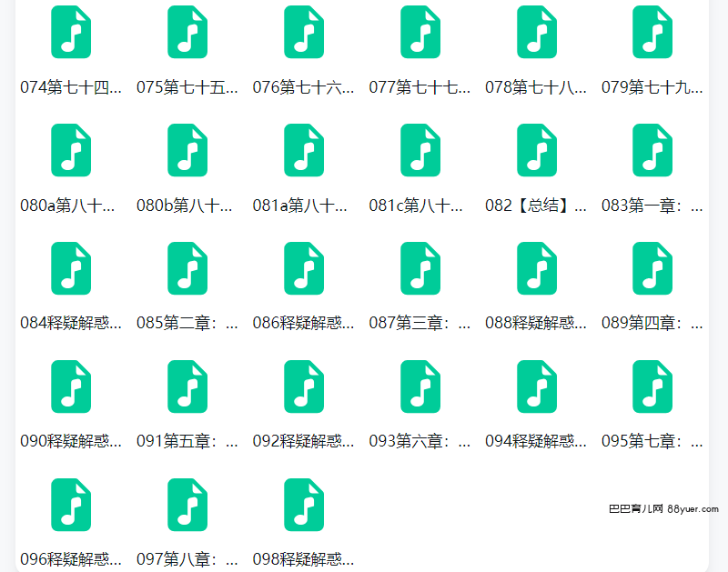This screenshot has height=572, width=728.
Task: Click the label 076第七十六...
Action: point(304,87)
